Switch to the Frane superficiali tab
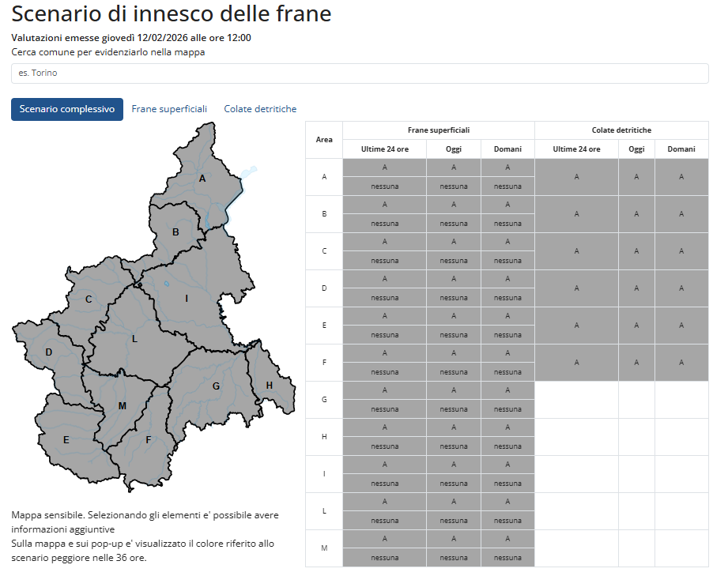Viewport: 728px width, 576px height. click(169, 109)
